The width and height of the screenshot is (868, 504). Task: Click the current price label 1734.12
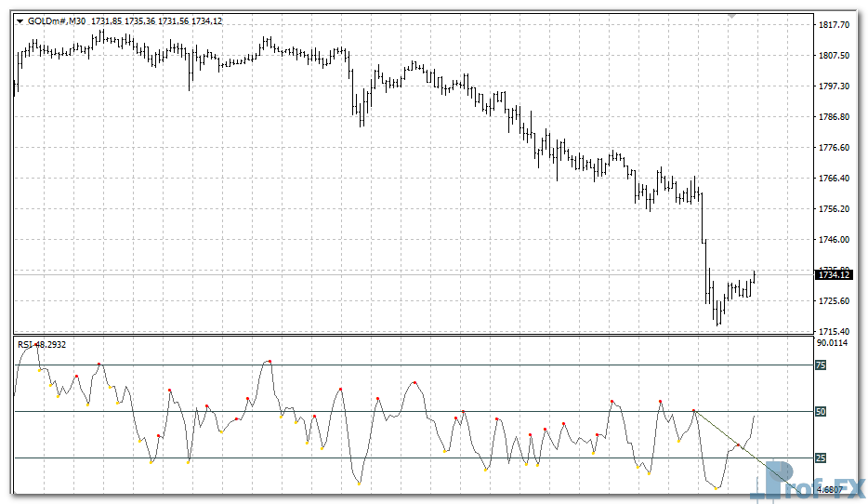point(833,274)
